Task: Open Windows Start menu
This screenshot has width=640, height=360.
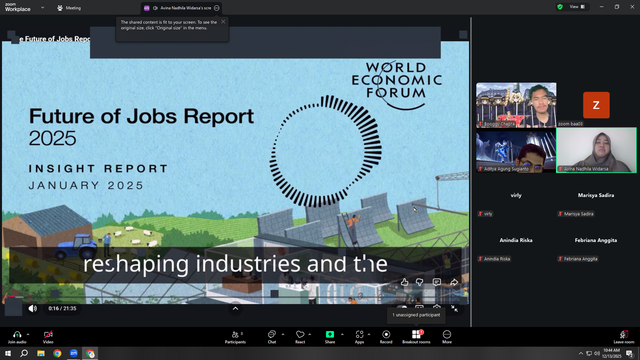Action: (x=8, y=353)
